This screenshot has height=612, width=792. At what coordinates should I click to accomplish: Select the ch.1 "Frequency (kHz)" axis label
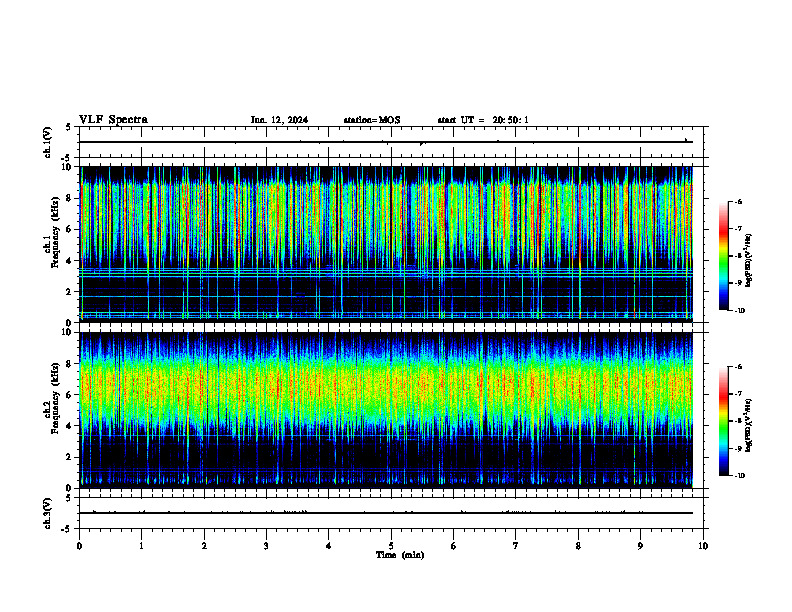coord(55,232)
